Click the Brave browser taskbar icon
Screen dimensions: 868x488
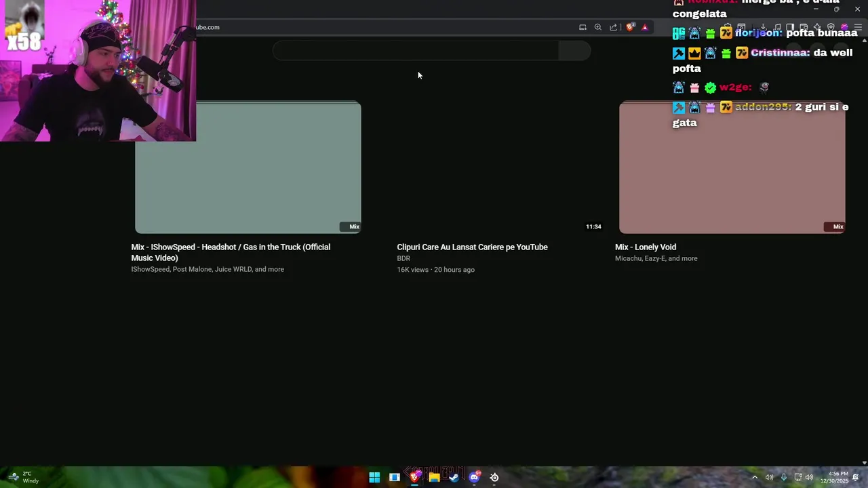point(414,477)
